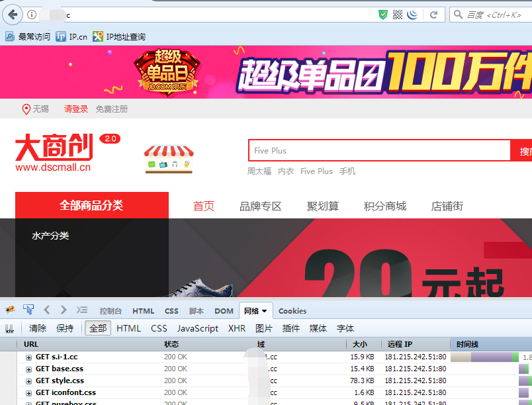Reload the page with the refresh icon
Screen dimensions: 532x405
coord(433,15)
